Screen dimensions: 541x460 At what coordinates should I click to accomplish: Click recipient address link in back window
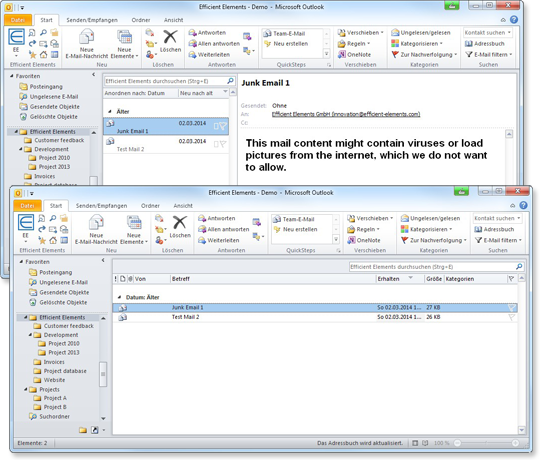click(x=346, y=114)
